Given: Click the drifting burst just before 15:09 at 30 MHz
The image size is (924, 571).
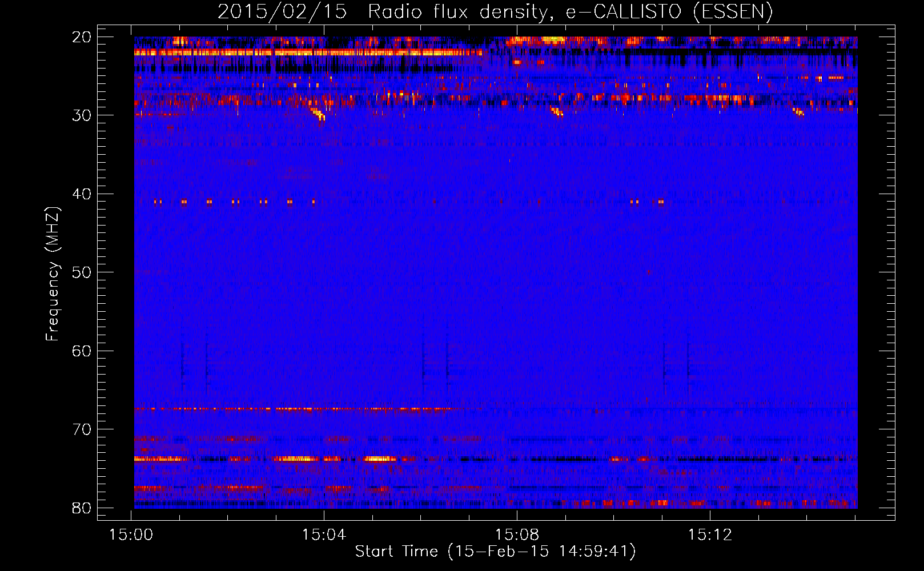Looking at the screenshot, I should (557, 111).
